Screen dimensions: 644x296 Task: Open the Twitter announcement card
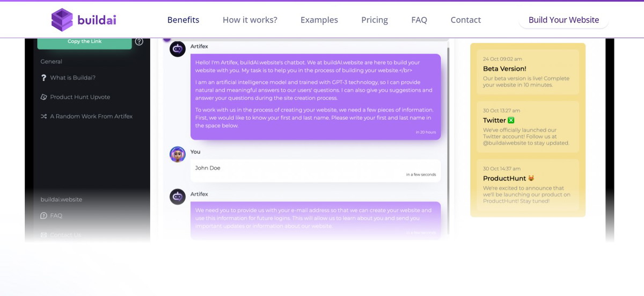(528, 127)
